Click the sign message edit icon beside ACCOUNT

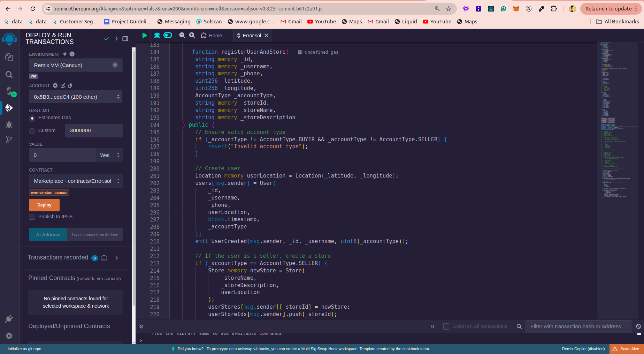[x=63, y=85]
